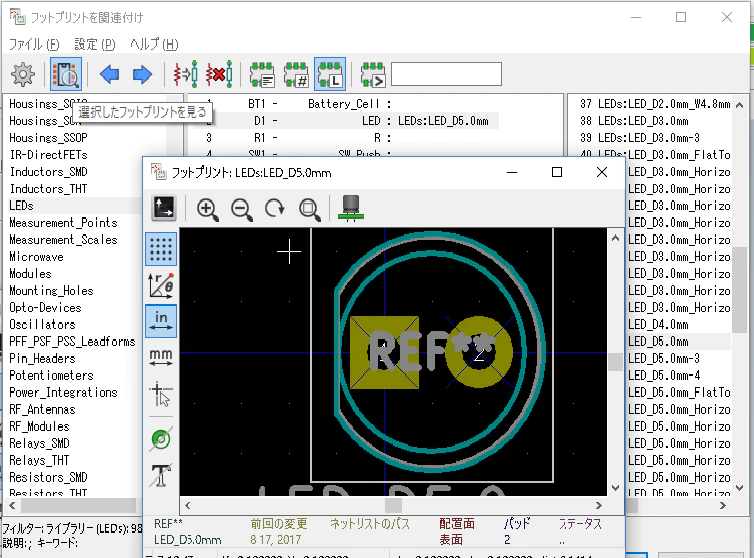754x558 pixels.
Task: Select RF_Antennas library
Action: 42,409
